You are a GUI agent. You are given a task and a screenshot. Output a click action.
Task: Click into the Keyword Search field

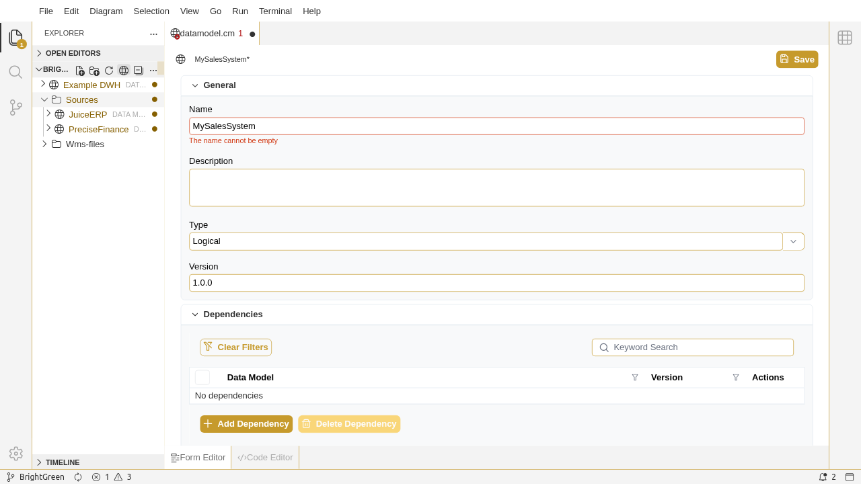[700, 347]
